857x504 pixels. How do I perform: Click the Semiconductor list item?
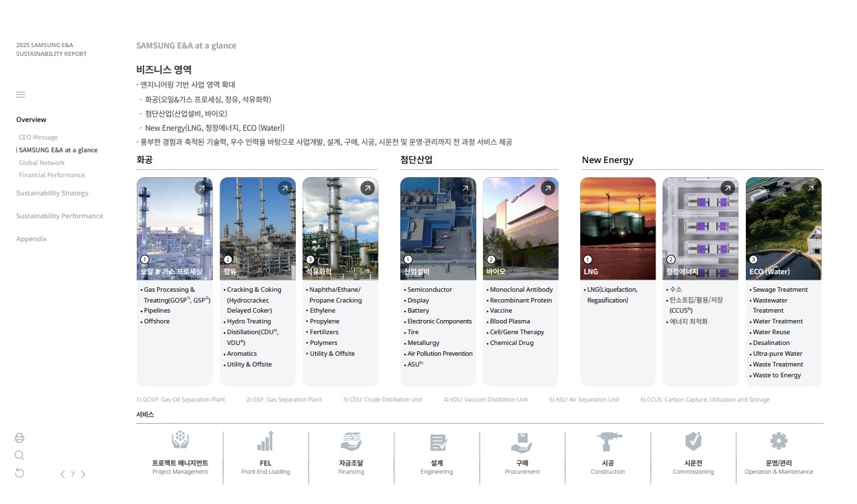click(x=428, y=290)
